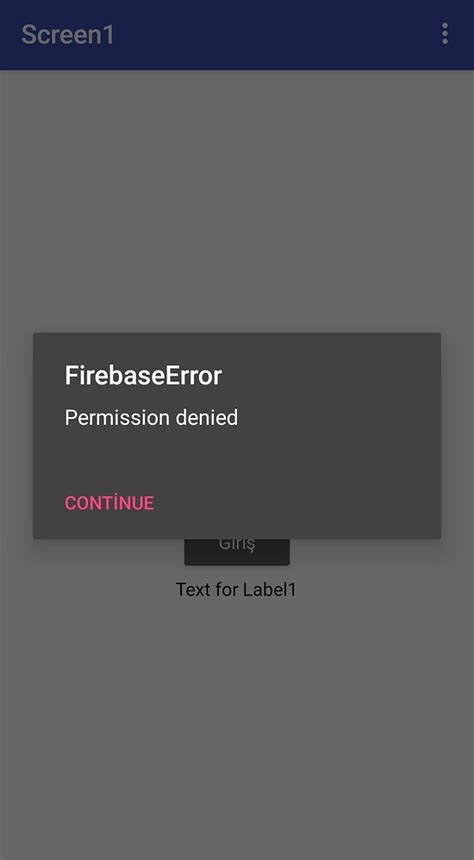Viewport: 474px width, 860px height.
Task: Click the partially hidden Giriş button
Action: (x=237, y=551)
